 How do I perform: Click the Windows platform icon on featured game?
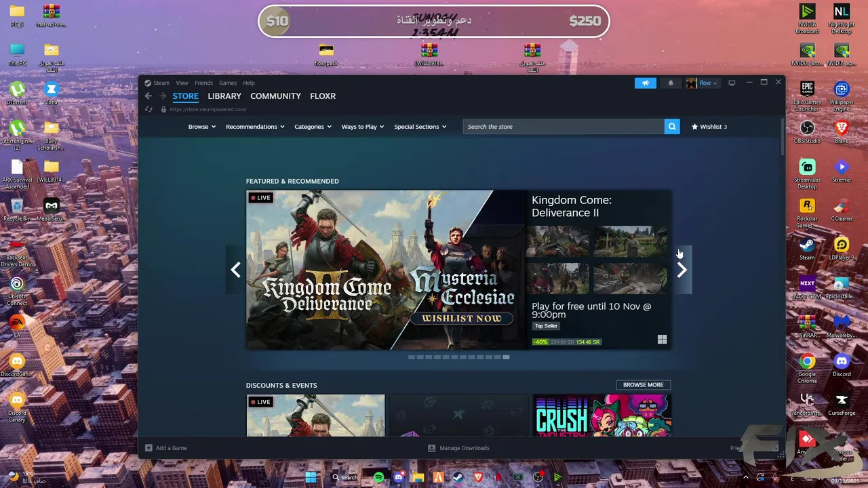pyautogui.click(x=662, y=340)
